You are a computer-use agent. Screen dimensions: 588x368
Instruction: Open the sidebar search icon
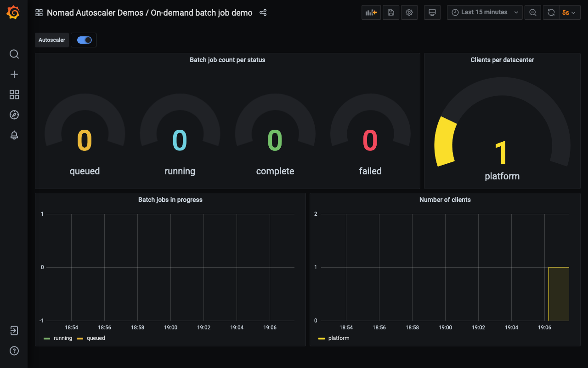[14, 54]
